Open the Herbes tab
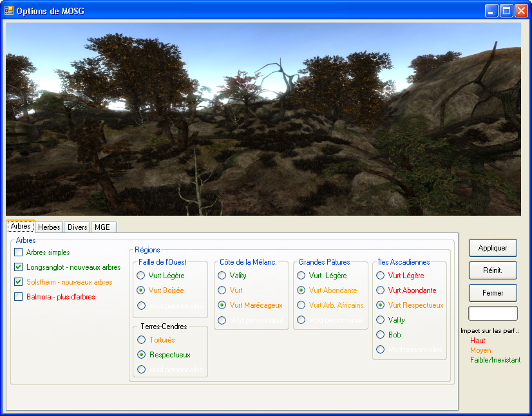 [49, 227]
